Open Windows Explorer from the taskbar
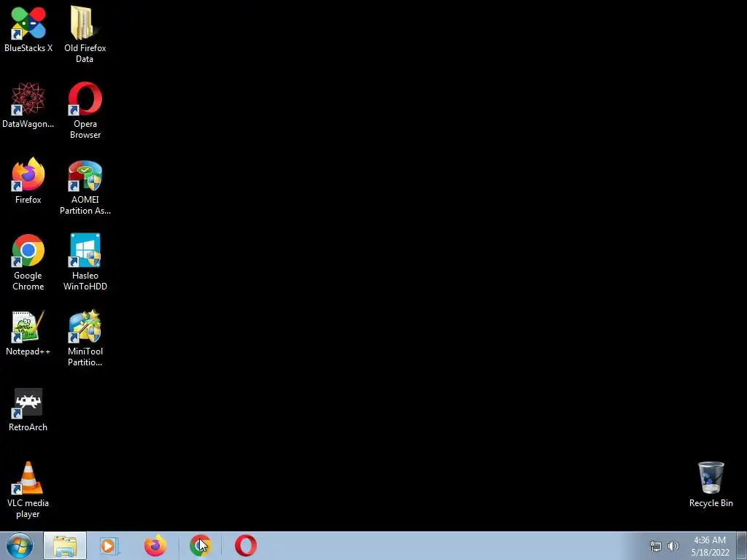The height and width of the screenshot is (560, 747). pos(65,545)
